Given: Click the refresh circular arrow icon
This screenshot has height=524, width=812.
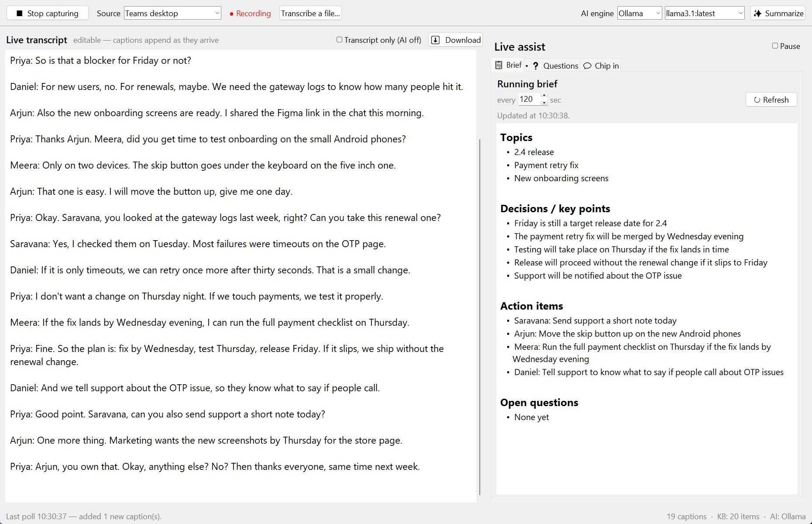Looking at the screenshot, I should tap(757, 100).
